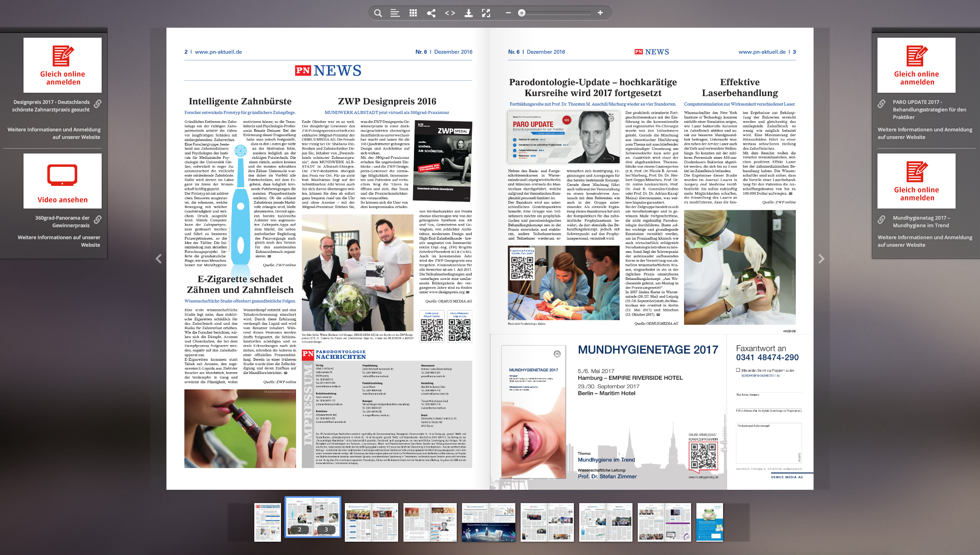980x555 pixels.
Task: Click the share icon in the toolbar
Action: pos(431,13)
